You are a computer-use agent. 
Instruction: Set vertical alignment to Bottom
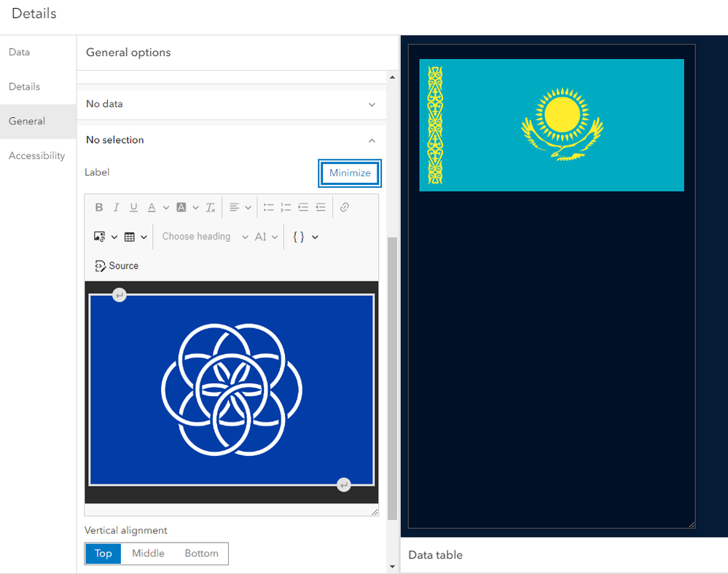202,553
